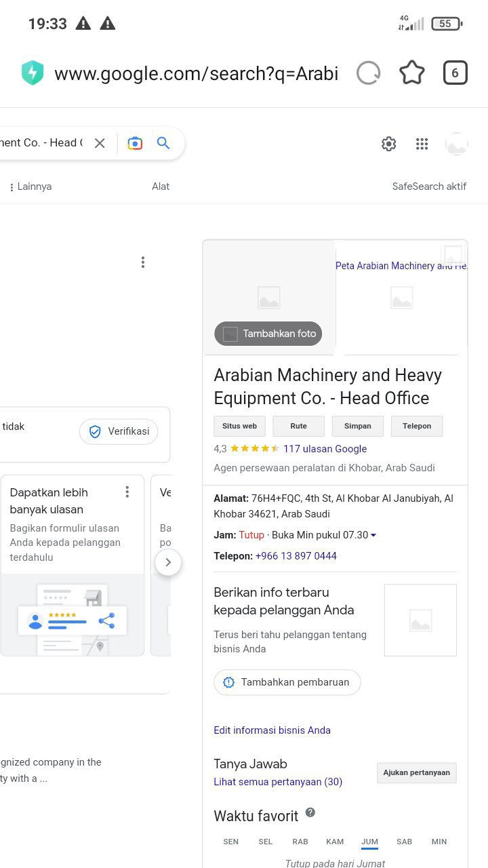The image size is (488, 868).
Task: Tap the blue search magnifier icon
Action: click(x=163, y=143)
